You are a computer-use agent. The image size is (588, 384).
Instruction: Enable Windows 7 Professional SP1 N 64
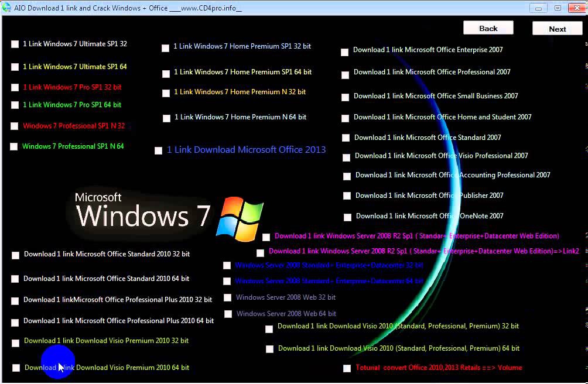(x=14, y=146)
